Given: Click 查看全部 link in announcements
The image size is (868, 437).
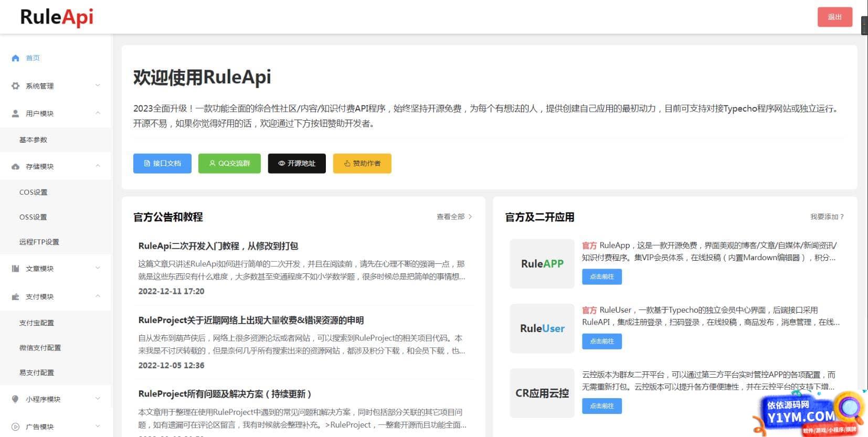Looking at the screenshot, I should (454, 217).
